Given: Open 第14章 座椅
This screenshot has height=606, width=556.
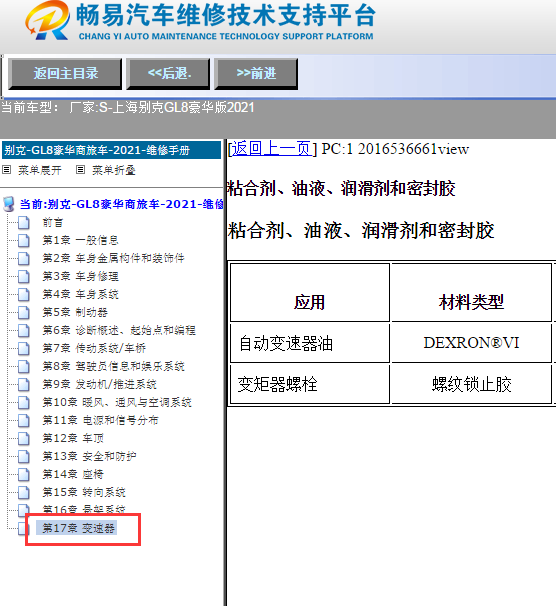Looking at the screenshot, I should [x=73, y=474].
